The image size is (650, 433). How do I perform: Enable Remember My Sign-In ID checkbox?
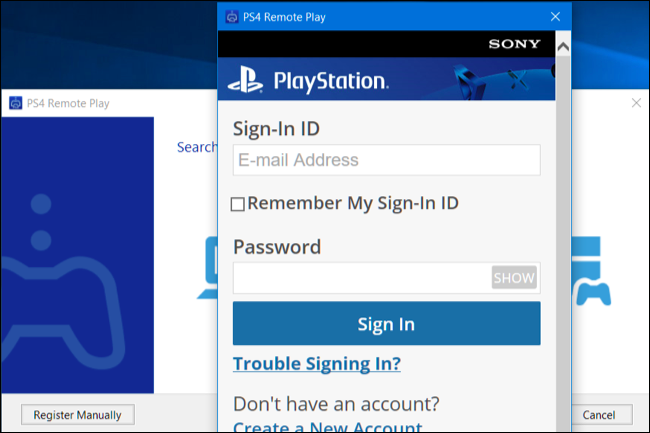coord(238,204)
